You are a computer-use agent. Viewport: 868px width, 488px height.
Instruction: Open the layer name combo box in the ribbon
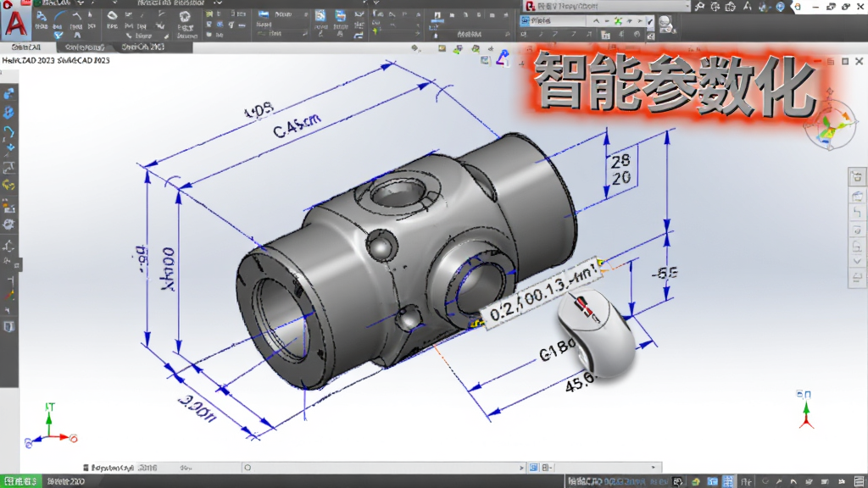point(553,20)
